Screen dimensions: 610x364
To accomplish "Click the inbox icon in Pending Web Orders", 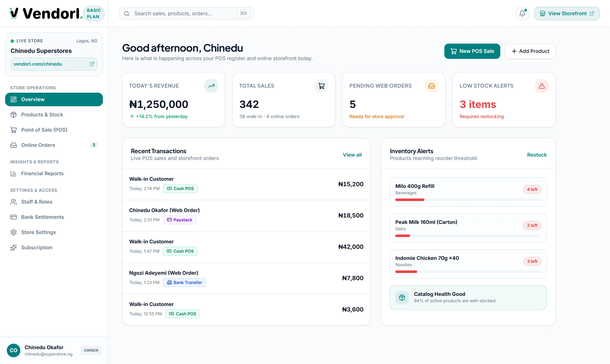I will click(431, 86).
